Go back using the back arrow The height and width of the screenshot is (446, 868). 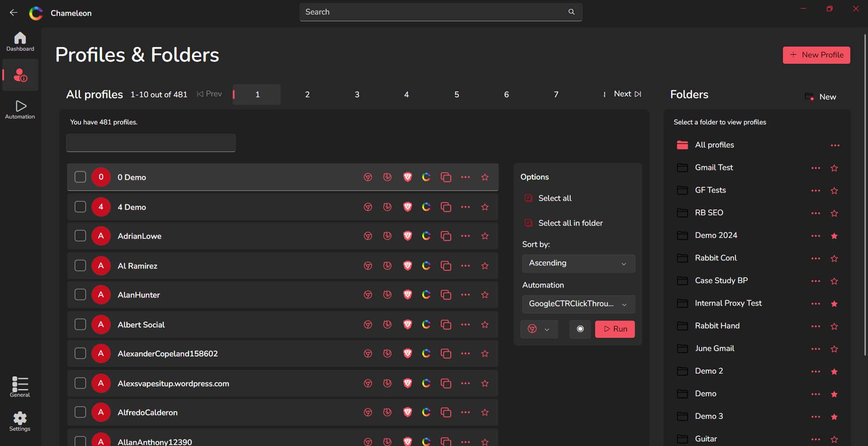click(x=14, y=13)
